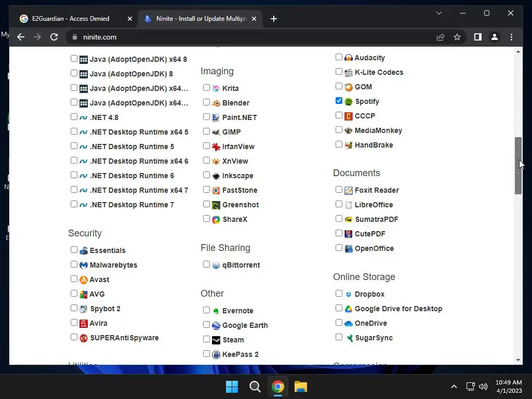Go back to the previous page
This screenshot has height=399, width=532.
click(x=21, y=37)
